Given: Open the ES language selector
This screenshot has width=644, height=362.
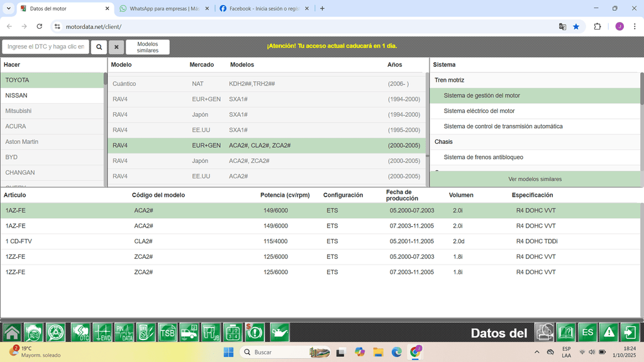Looking at the screenshot, I should click(x=586, y=332).
